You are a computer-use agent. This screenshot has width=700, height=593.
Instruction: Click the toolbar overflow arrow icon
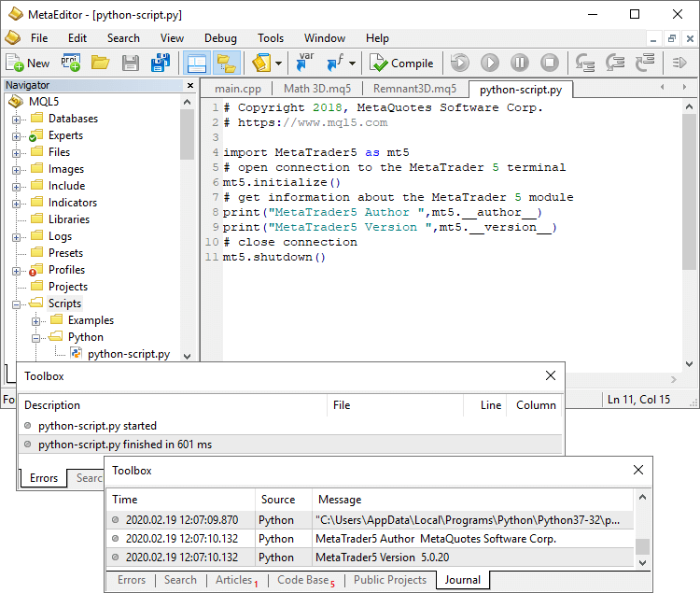coord(679,63)
